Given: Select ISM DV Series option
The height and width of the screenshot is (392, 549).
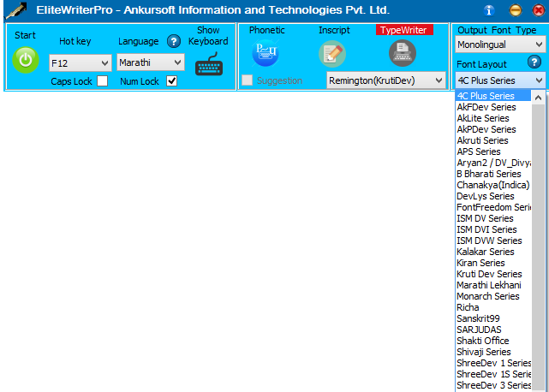Looking at the screenshot, I should tap(493, 218).
